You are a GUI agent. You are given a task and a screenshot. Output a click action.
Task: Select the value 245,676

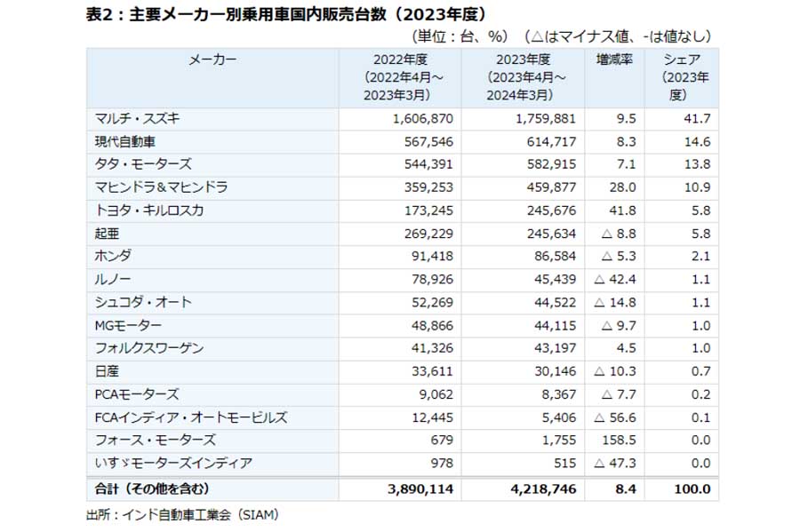click(x=551, y=210)
